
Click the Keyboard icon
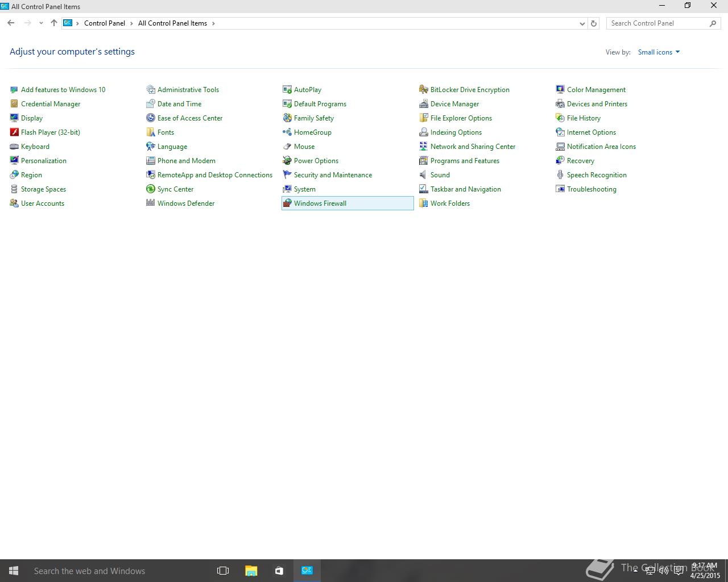(x=14, y=146)
